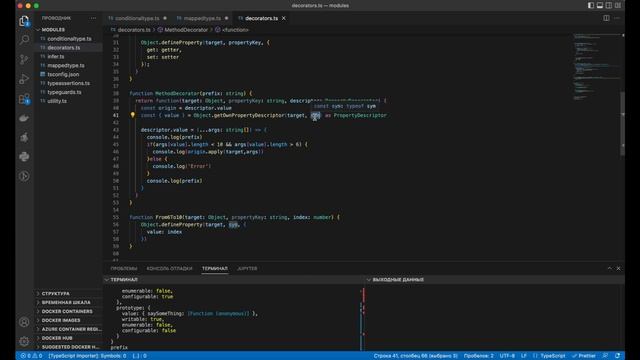
Task: Toggle primary sidebar layout button
Action: point(591,5)
